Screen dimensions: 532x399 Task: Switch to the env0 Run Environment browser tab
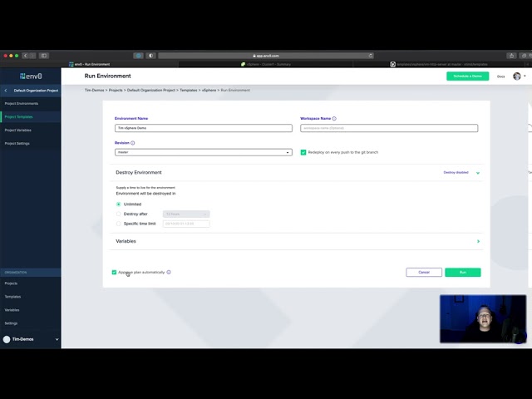click(x=90, y=64)
